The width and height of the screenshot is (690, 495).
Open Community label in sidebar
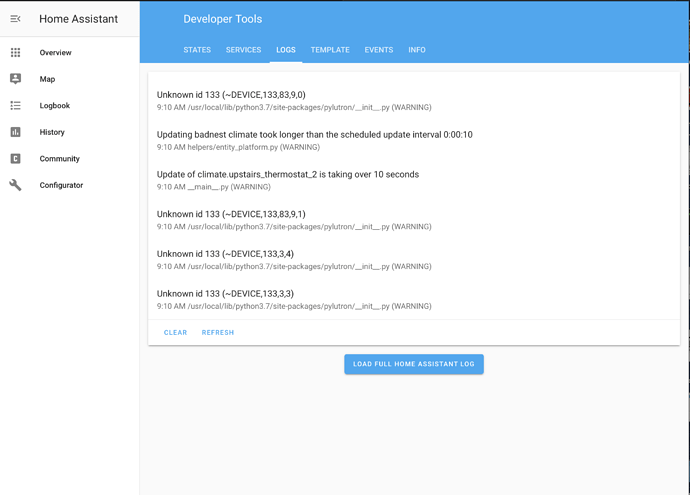(x=59, y=158)
